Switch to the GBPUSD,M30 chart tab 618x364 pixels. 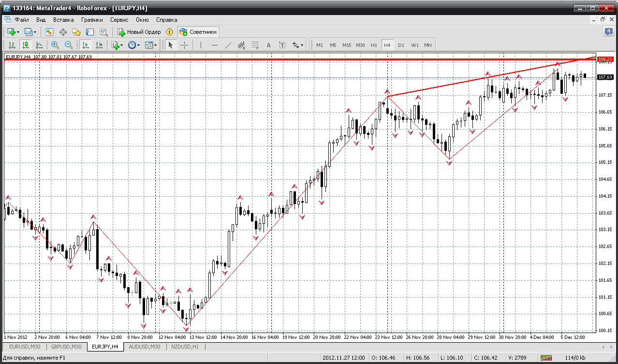66,347
